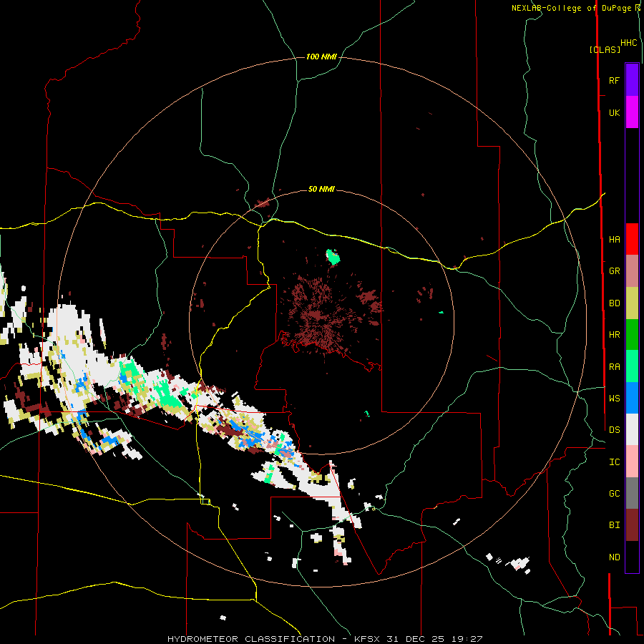Screen dimensions: 644x644
Task: Click the BD yellow-olive legend swatch
Action: click(x=632, y=303)
